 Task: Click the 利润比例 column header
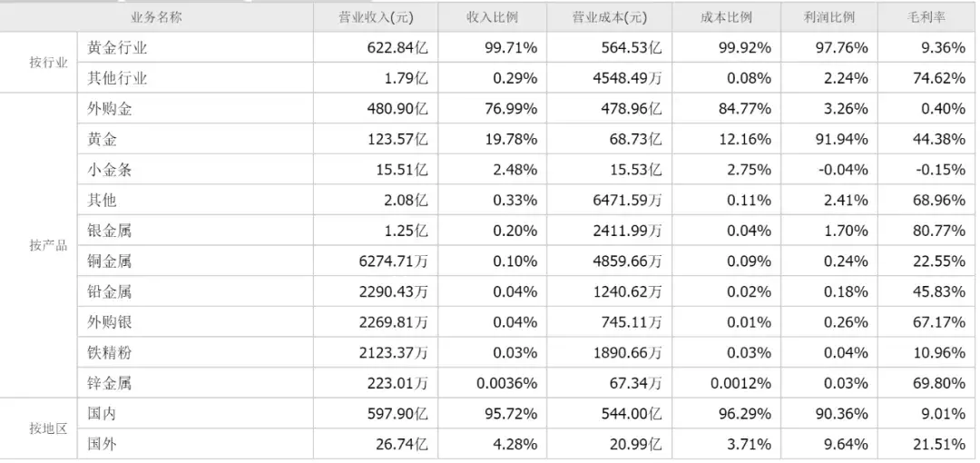pyautogui.click(x=828, y=17)
